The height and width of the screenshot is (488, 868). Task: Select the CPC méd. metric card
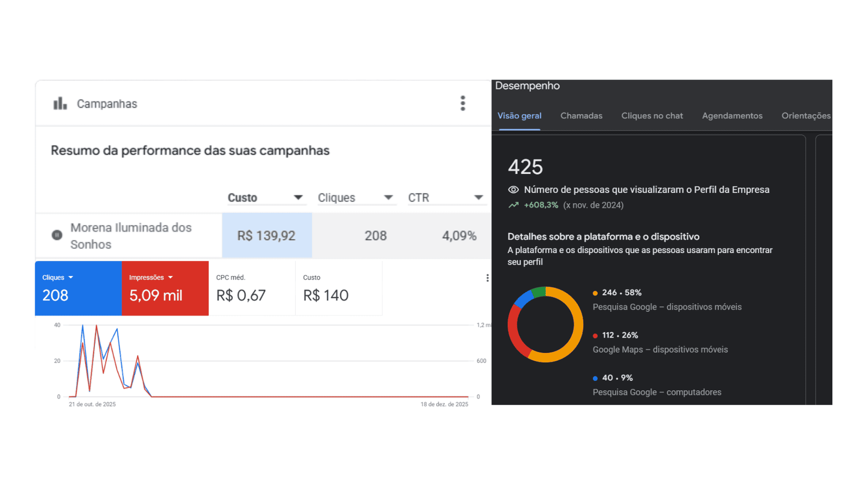(252, 288)
